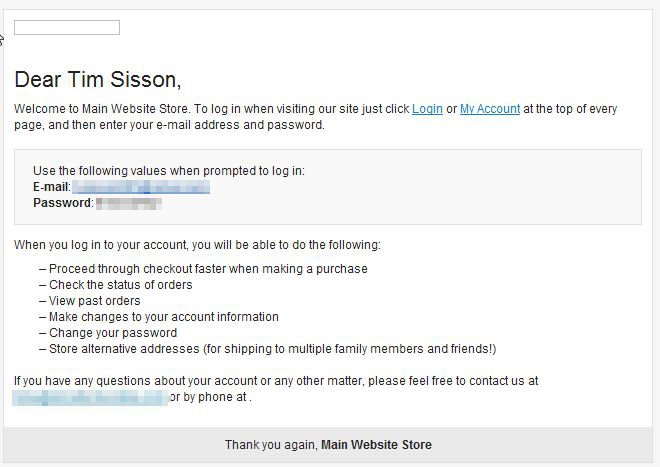Click the bold "Password:" label
Screen dimensions: 660x467
click(x=63, y=203)
